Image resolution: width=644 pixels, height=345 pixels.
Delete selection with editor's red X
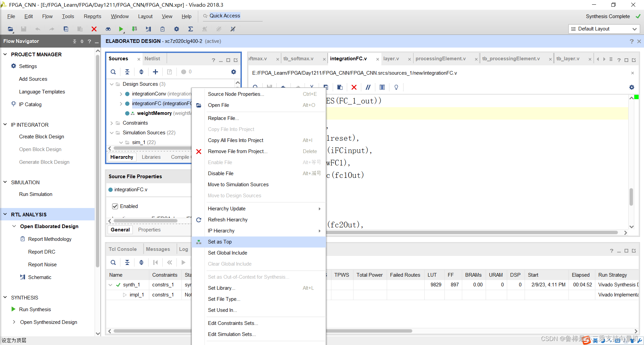tap(354, 87)
